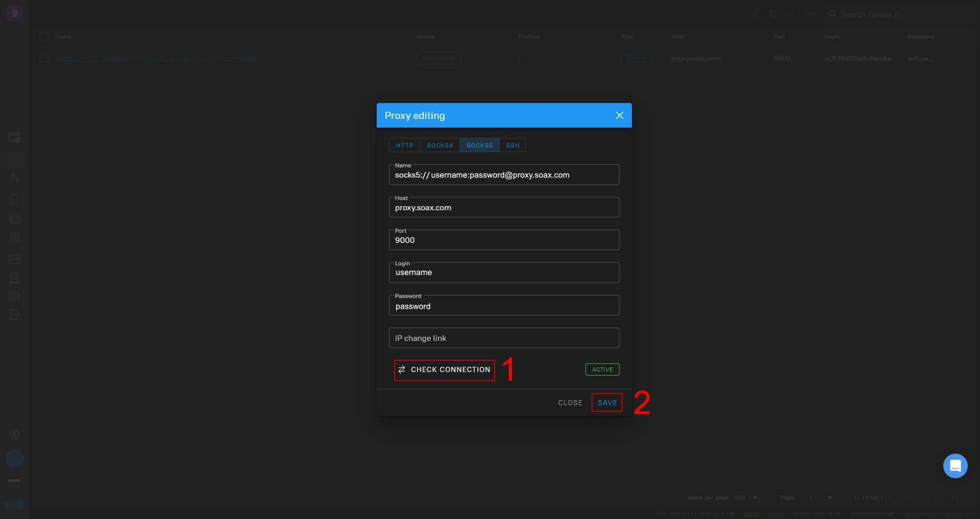
Task: Open the extensions puzzle icon in sidebar
Action: [x=14, y=218]
